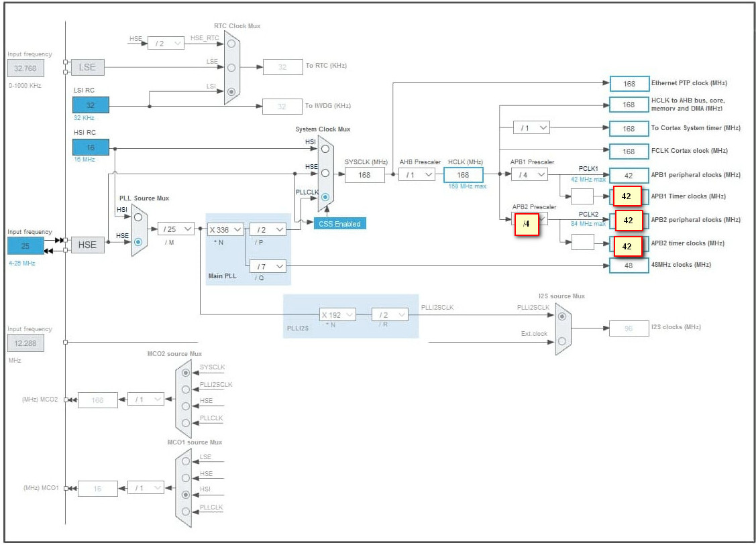The height and width of the screenshot is (545, 756).
Task: Click the LSE oscillator block
Action: click(x=87, y=67)
